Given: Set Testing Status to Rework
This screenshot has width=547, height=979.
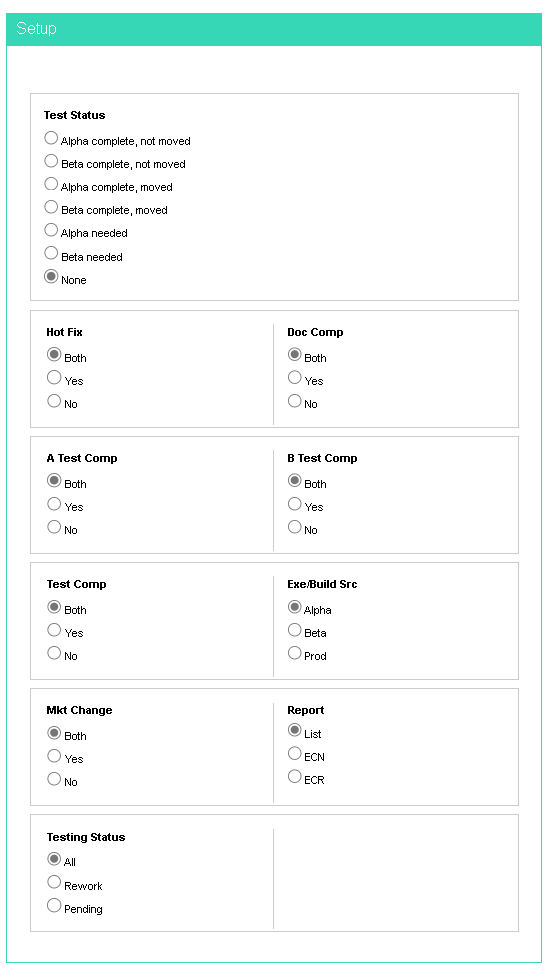Looking at the screenshot, I should tap(54, 882).
